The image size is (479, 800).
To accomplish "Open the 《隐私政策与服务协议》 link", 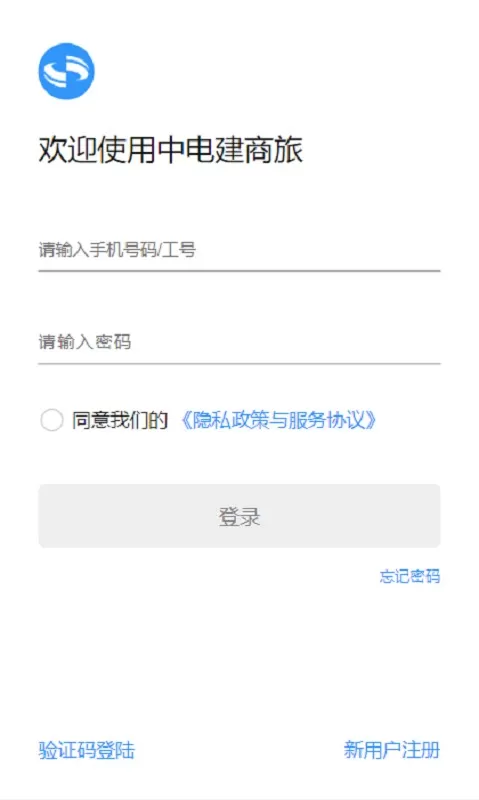I will 279,420.
